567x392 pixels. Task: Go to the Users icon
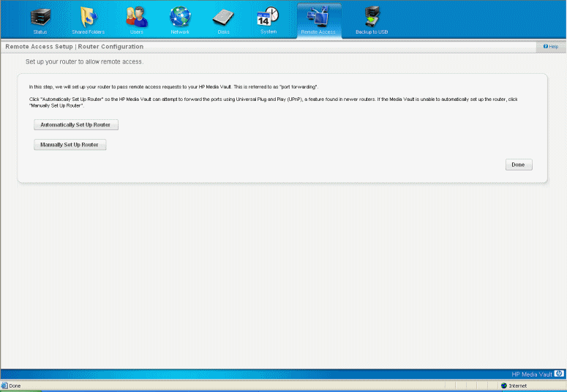[x=135, y=16]
